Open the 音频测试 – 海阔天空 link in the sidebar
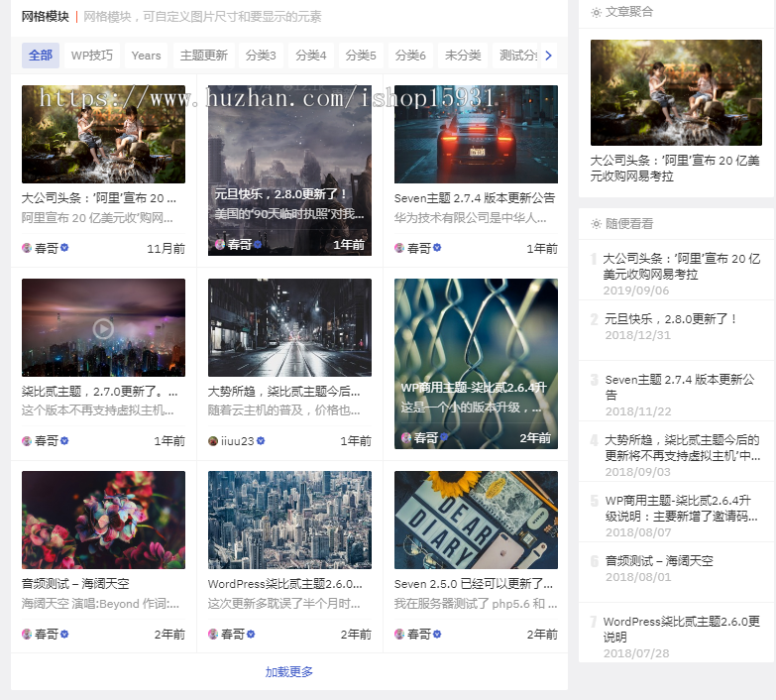 [659, 561]
